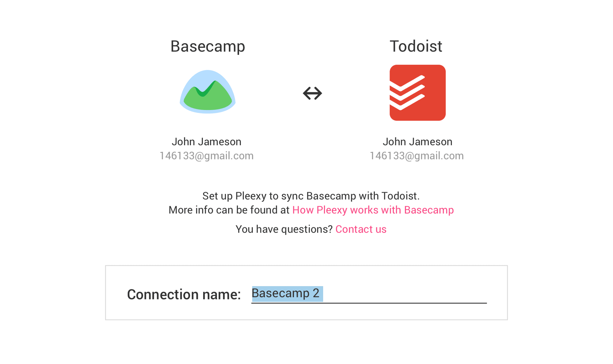Select John Jameson under Todoist

(418, 142)
